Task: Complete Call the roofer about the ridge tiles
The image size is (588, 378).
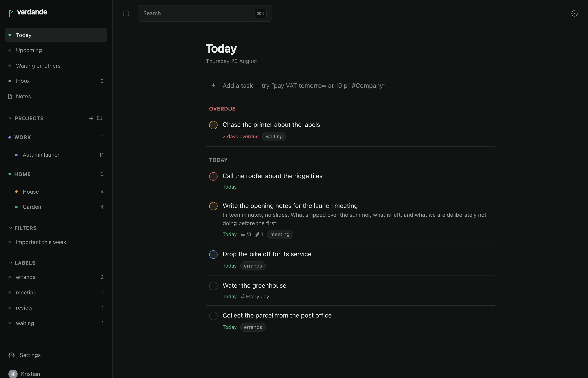Action: 213,176
